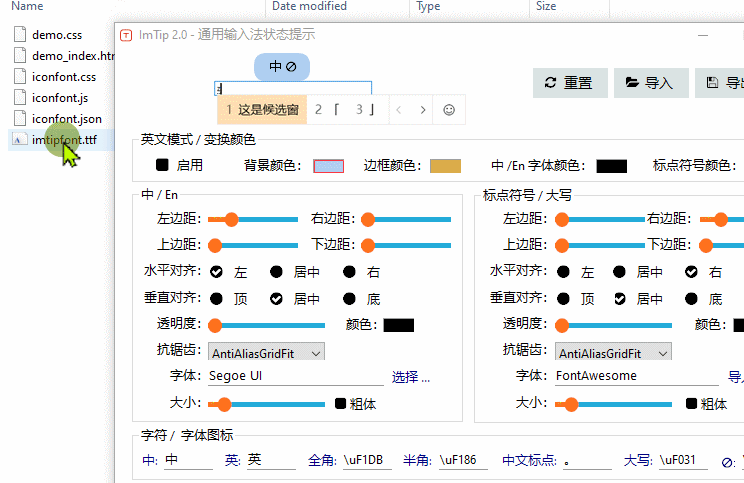The image size is (744, 483).
Task: Toggle 粗体 bold checkbox in 标点符号 / 大写 group
Action: tap(691, 404)
